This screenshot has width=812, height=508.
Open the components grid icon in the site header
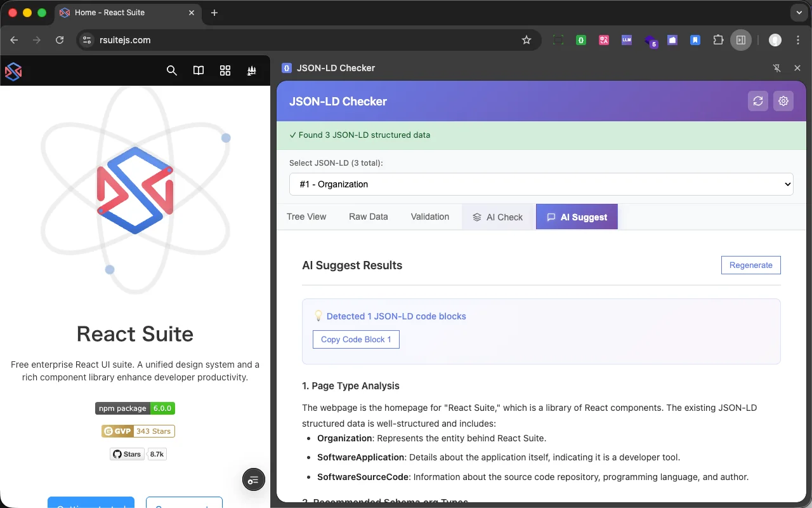coord(225,70)
